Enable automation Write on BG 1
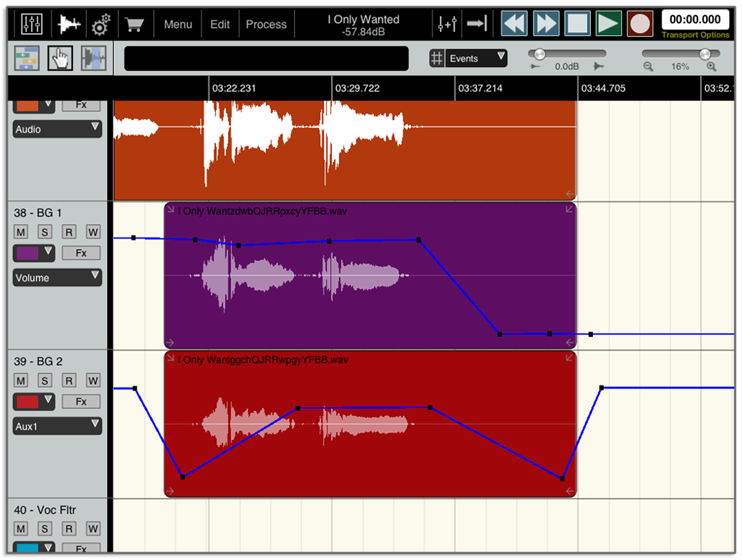The height and width of the screenshot is (560, 742). (x=93, y=232)
